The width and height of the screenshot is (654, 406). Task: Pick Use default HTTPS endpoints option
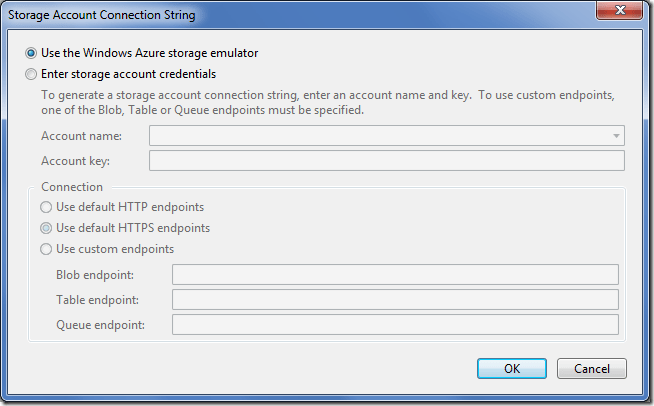coord(46,228)
